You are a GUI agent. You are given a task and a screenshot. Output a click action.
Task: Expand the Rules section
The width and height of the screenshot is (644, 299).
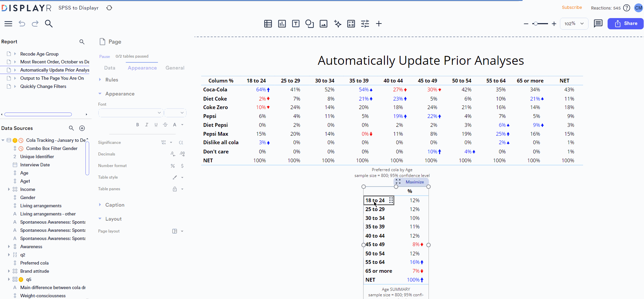(x=112, y=80)
